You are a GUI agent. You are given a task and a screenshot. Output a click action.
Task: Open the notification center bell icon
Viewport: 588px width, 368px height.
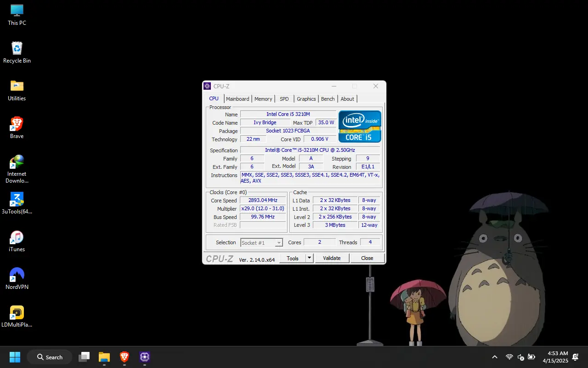point(576,357)
